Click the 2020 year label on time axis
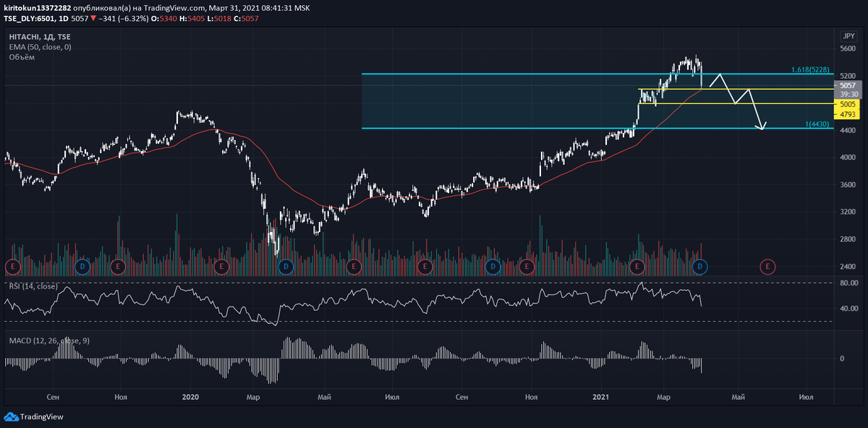Screen dimensions: 868x428 (x=190, y=397)
